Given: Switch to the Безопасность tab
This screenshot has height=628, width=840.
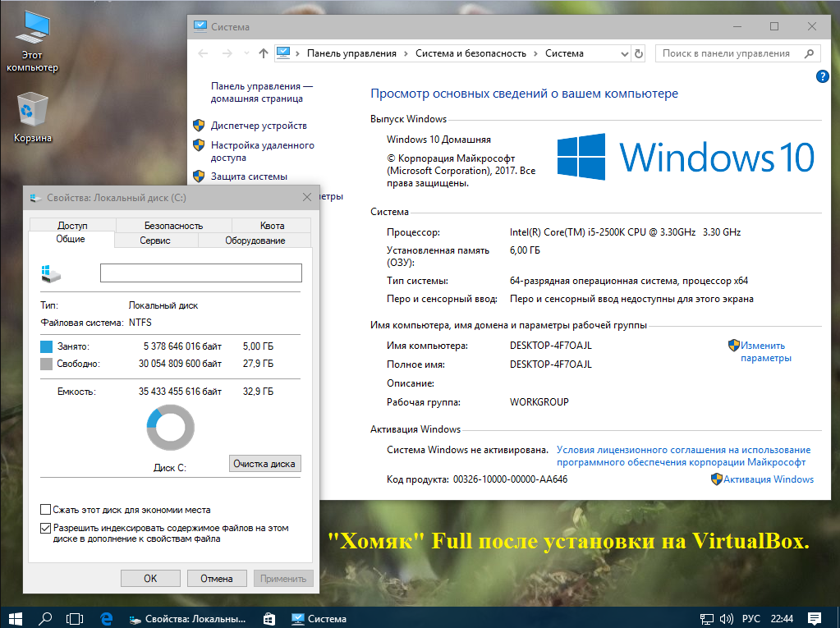Looking at the screenshot, I should pos(173,226).
